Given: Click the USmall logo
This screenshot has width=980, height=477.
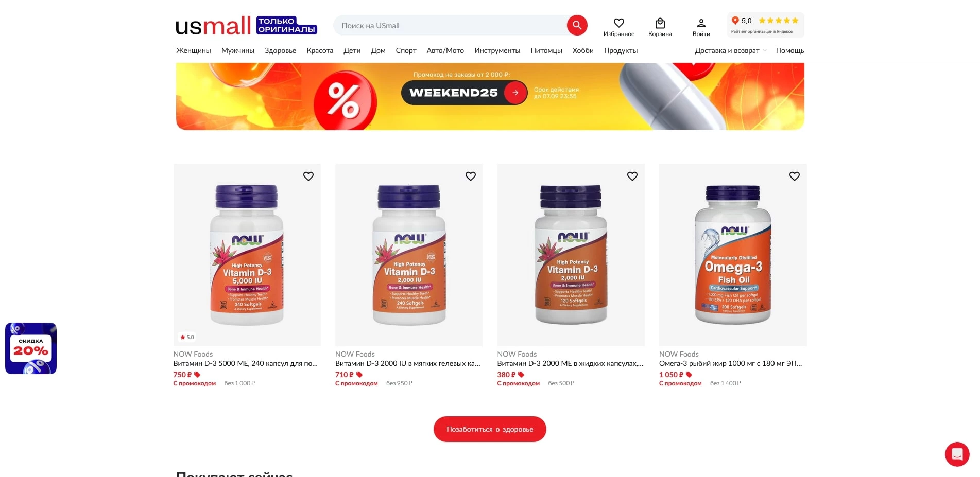Looking at the screenshot, I should click(213, 25).
